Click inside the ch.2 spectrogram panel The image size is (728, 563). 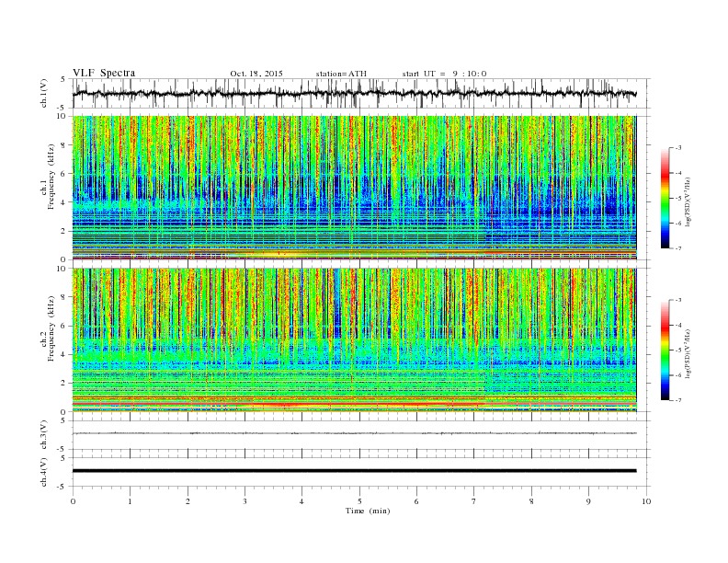pyautogui.click(x=354, y=340)
